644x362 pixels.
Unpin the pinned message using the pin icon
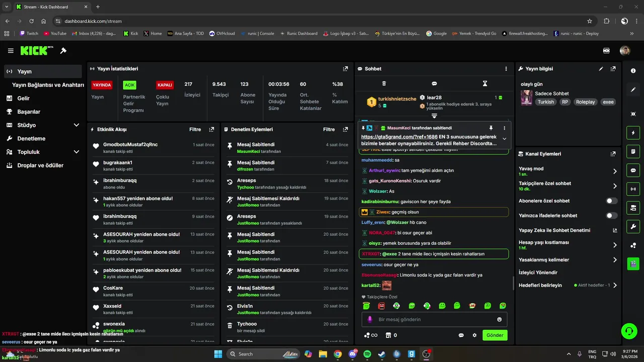(x=491, y=128)
